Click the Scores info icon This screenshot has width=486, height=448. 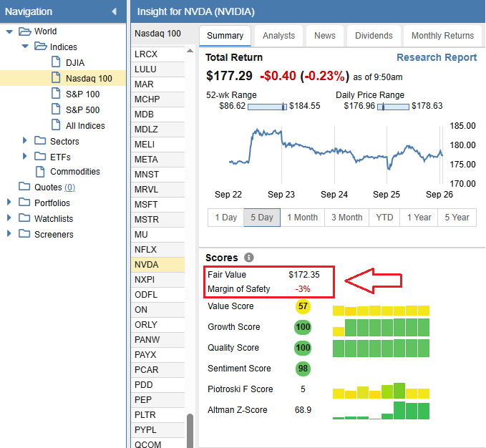[x=248, y=258]
